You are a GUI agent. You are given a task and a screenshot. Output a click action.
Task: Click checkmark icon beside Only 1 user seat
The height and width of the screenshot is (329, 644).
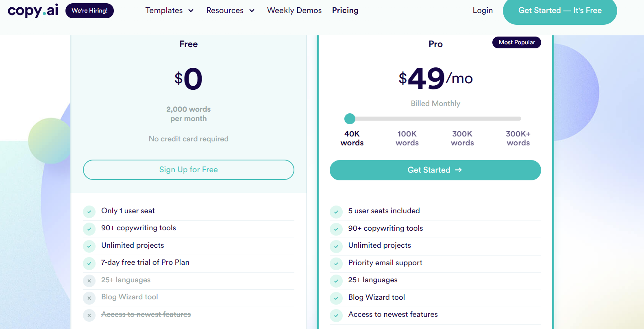[89, 212]
